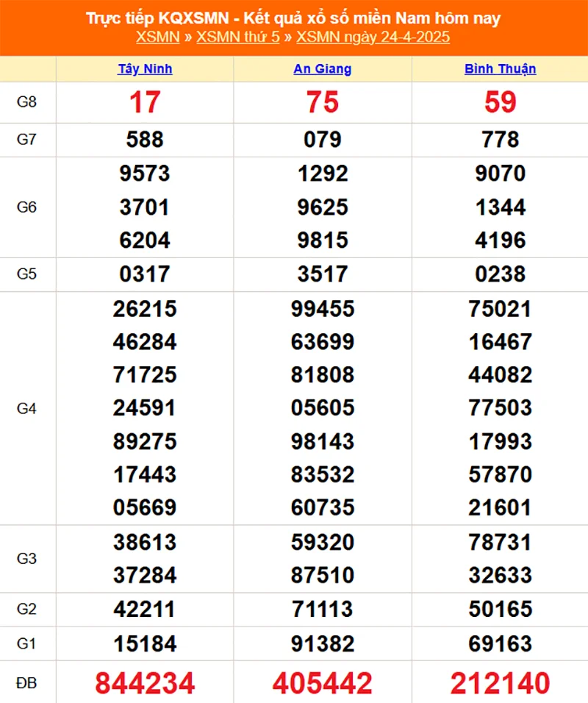Image resolution: width=588 pixels, height=703 pixels.
Task: Click Tây Ninh first prize 15184
Action: pyautogui.click(x=145, y=644)
